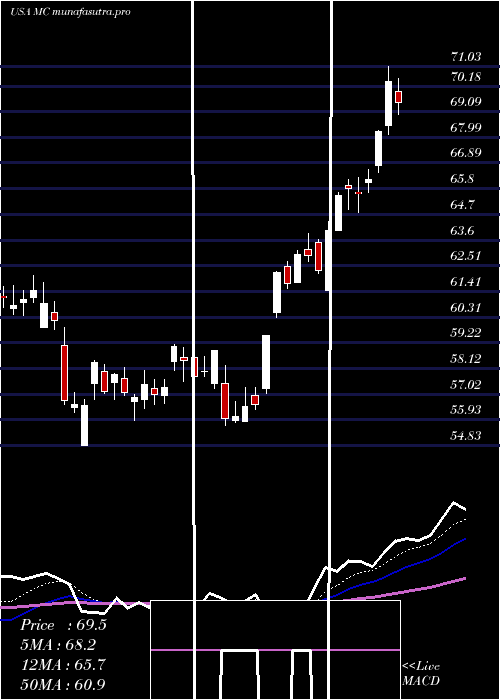This screenshot has height=700, width=500.
Task: Select the 61.41 price level label
Action: pos(466,282)
